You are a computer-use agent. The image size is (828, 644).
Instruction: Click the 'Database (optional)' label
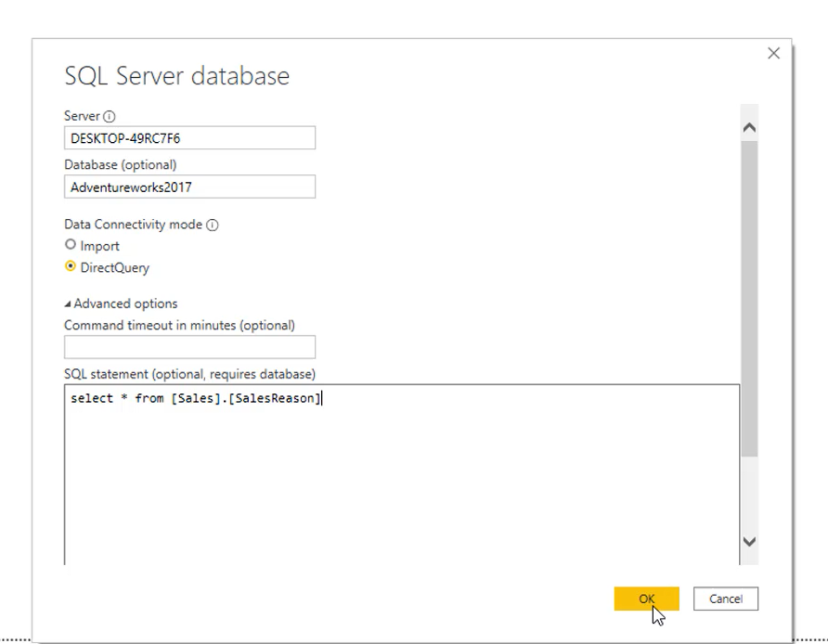[x=121, y=164]
